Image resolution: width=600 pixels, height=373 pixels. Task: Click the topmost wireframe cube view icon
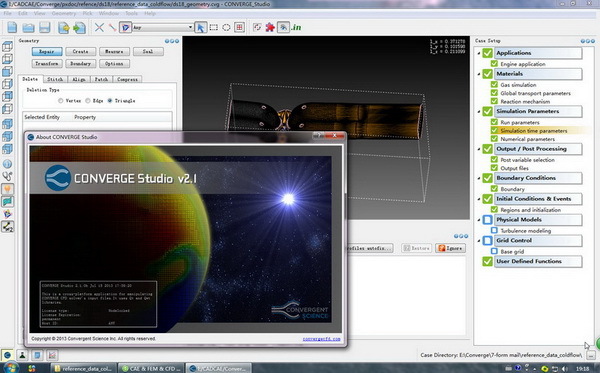pyautogui.click(x=7, y=46)
